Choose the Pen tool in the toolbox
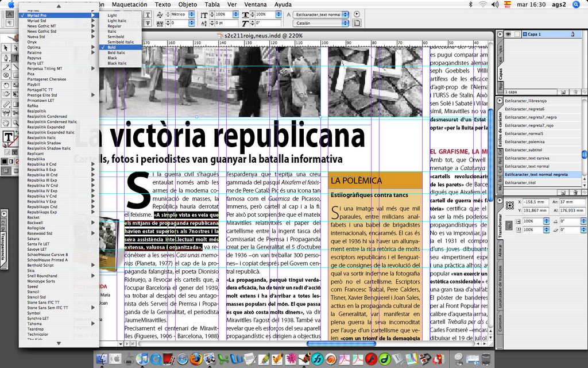The image size is (588, 368). point(6,58)
